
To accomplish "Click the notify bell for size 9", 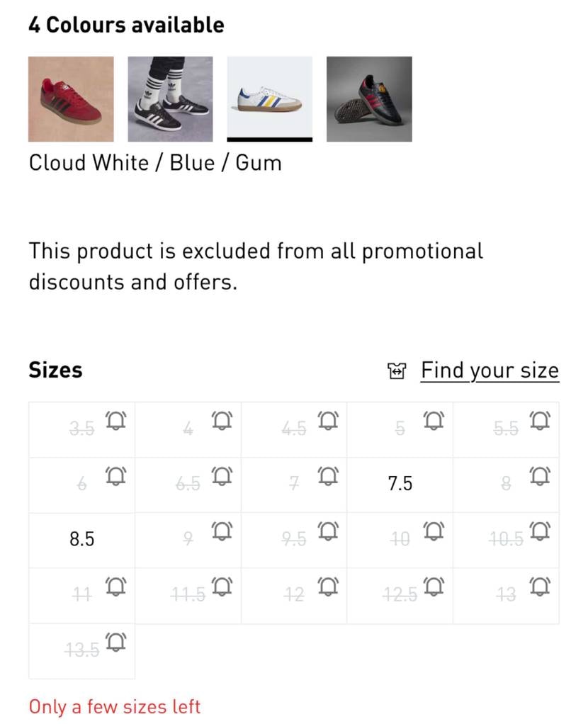I will pyautogui.click(x=222, y=531).
